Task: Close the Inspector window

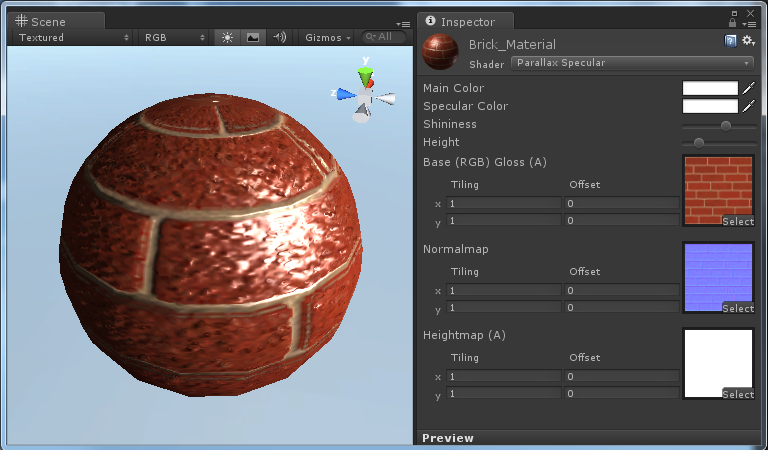Action: (x=750, y=13)
